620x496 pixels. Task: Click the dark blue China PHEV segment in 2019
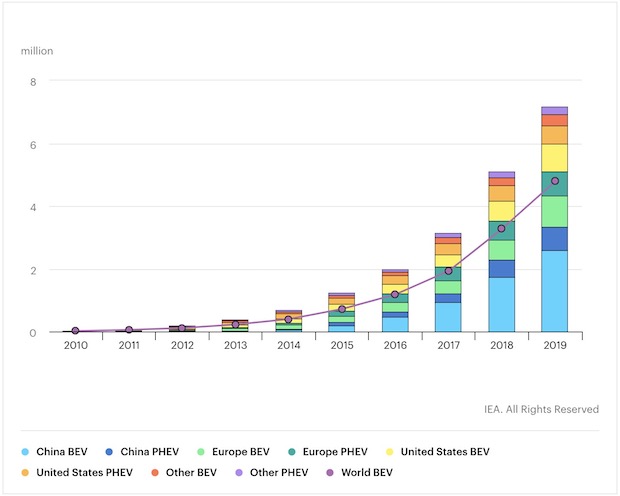coord(555,239)
